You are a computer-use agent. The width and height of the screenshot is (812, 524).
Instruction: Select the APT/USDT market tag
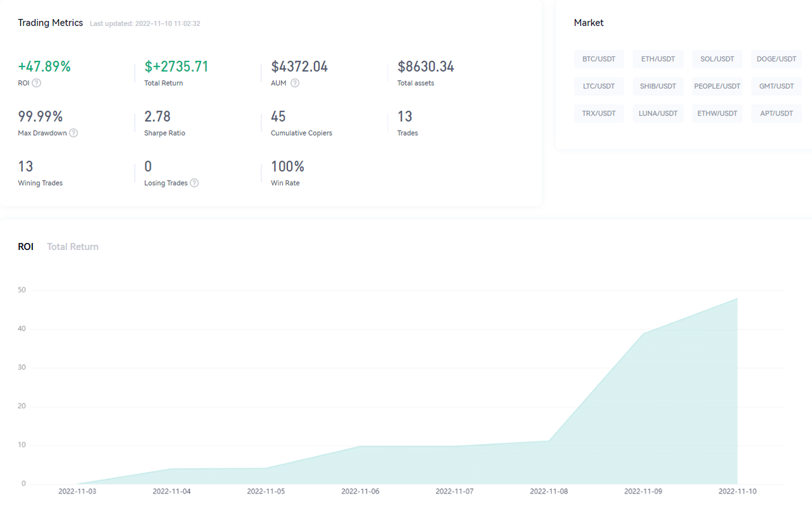[776, 114]
